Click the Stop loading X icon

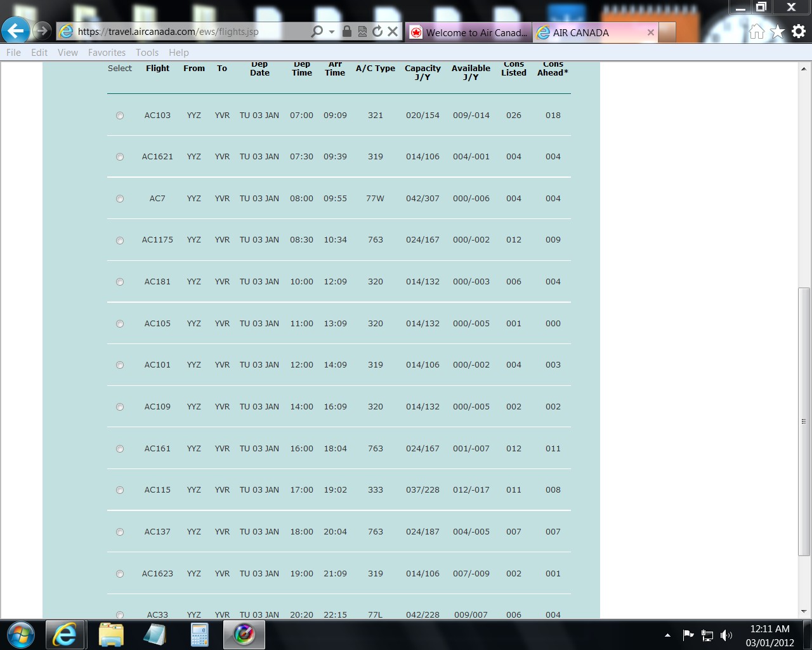[x=393, y=31]
